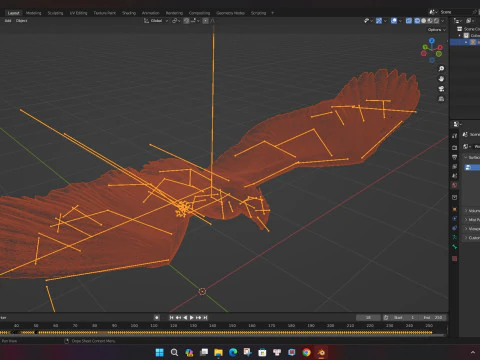Open the object type visibility dropdown

(368, 21)
